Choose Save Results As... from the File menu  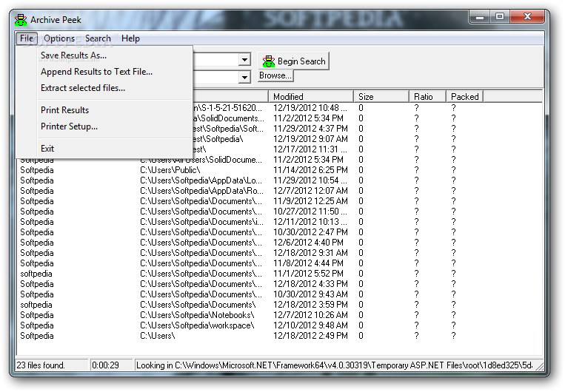click(115, 55)
